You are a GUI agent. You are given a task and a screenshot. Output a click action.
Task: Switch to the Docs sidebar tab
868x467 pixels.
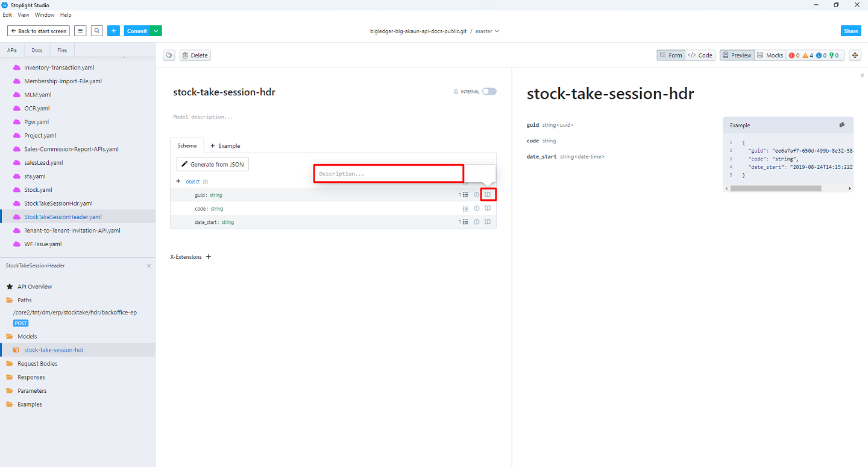coord(37,50)
